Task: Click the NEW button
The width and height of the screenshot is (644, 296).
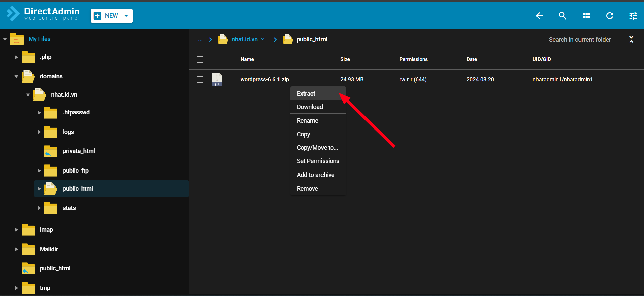Action: click(x=112, y=16)
